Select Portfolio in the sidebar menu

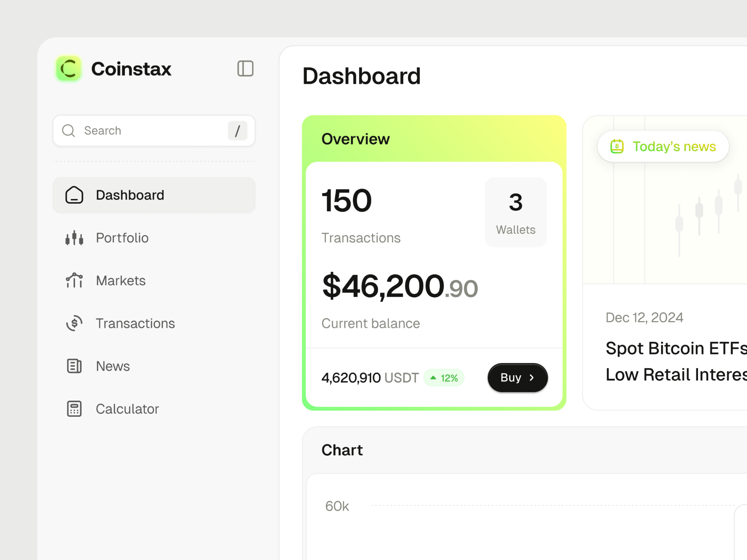click(x=122, y=238)
